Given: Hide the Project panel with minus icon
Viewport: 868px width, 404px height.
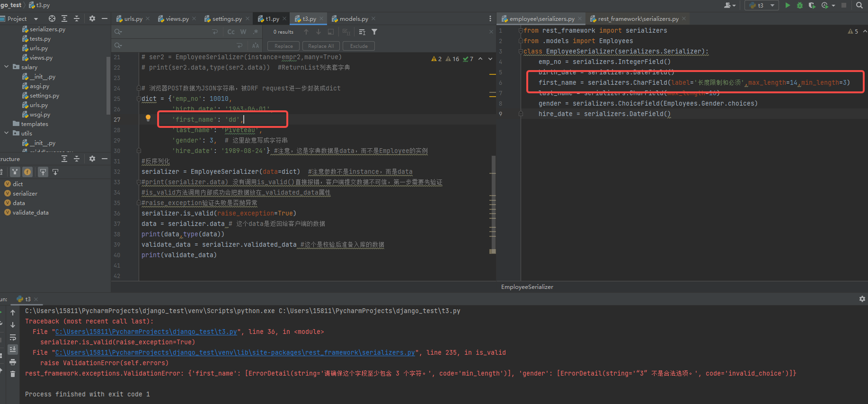Looking at the screenshot, I should coord(105,18).
